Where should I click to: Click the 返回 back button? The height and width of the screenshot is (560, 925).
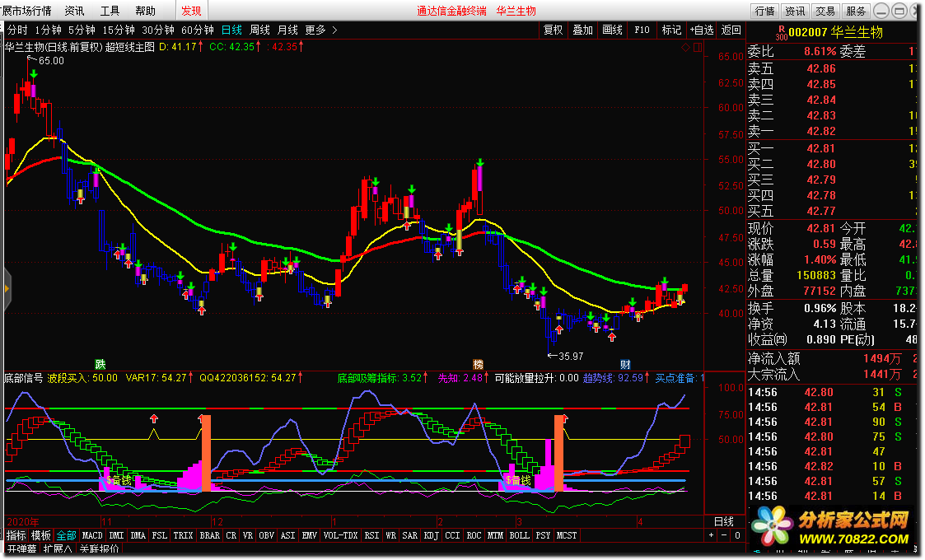tap(731, 30)
